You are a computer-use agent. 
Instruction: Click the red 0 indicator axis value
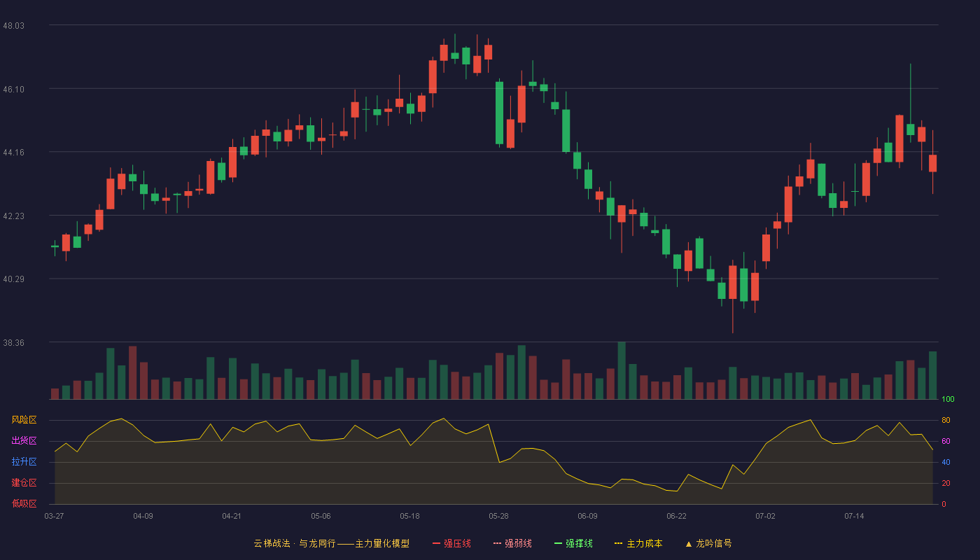[944, 504]
